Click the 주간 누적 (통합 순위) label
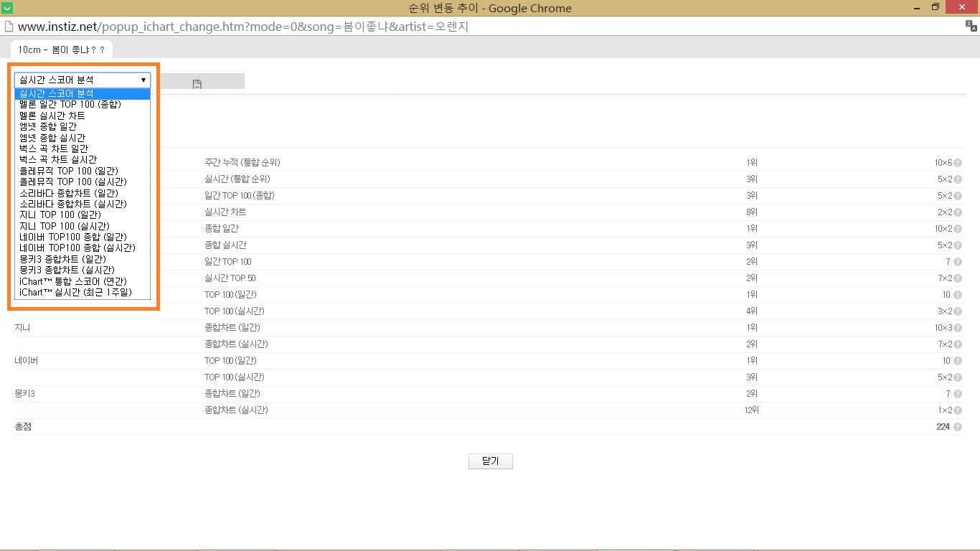Viewport: 980px width, 551px height. pyautogui.click(x=242, y=163)
